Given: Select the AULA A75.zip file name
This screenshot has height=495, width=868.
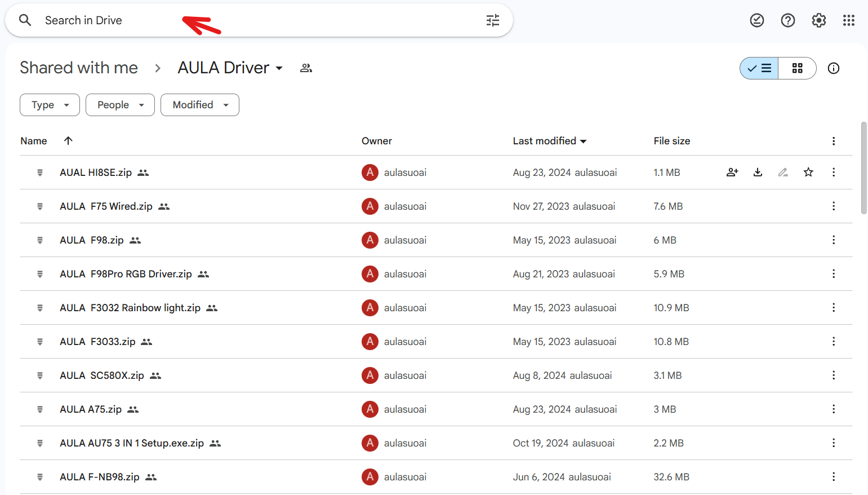Looking at the screenshot, I should [91, 409].
